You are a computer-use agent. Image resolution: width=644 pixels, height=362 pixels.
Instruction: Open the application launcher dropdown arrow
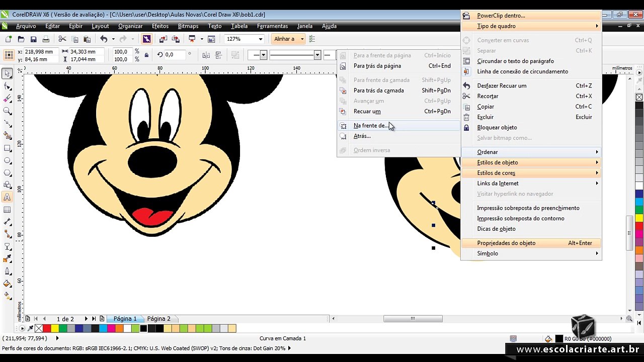pos(201,39)
